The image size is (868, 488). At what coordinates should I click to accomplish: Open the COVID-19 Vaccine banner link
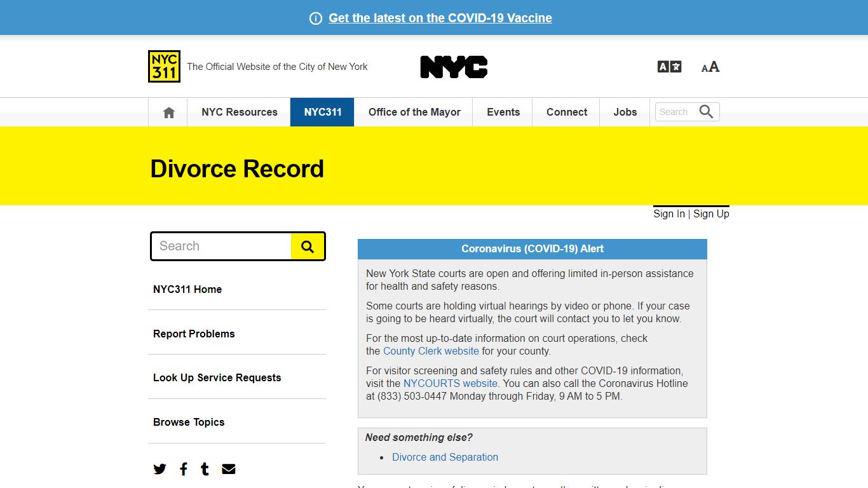pyautogui.click(x=440, y=18)
